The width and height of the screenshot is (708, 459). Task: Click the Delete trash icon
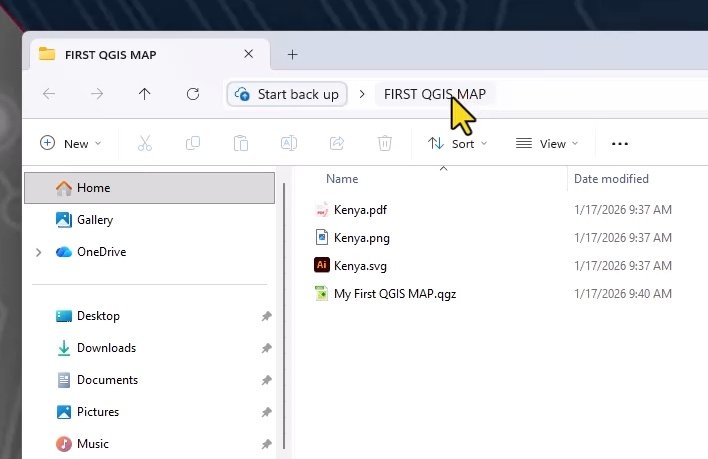[x=385, y=143]
